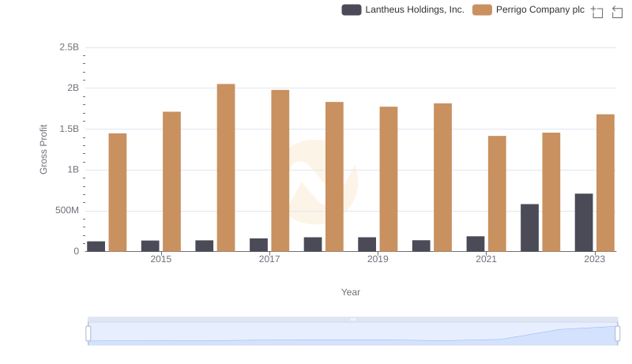This screenshot has width=632, height=364.
Task: Click the right handle of the range slider
Action: [617, 333]
